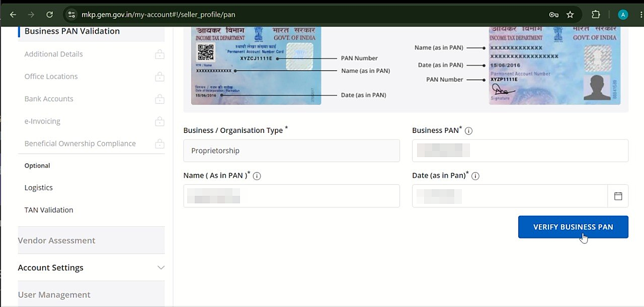Screen dimensions: 644x307
Task: Focus the Business PAN input field
Action: [x=520, y=151]
